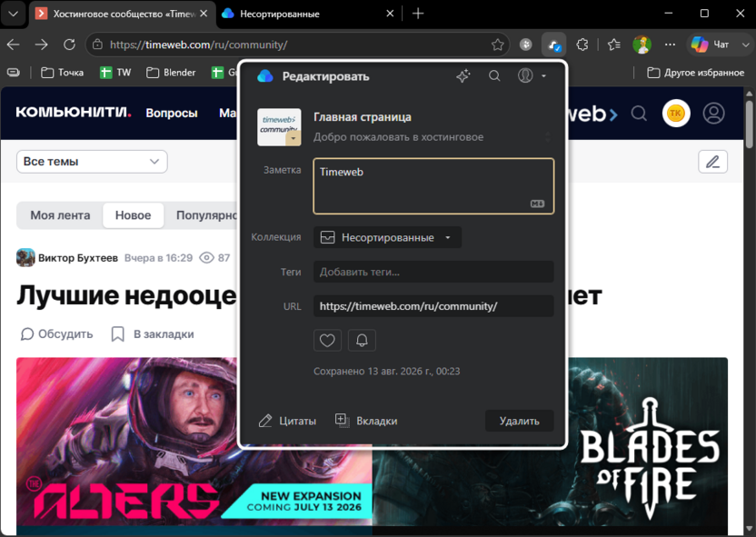Screen dimensions: 756x537
Task: Open the site user profile icon
Action: [x=713, y=114]
